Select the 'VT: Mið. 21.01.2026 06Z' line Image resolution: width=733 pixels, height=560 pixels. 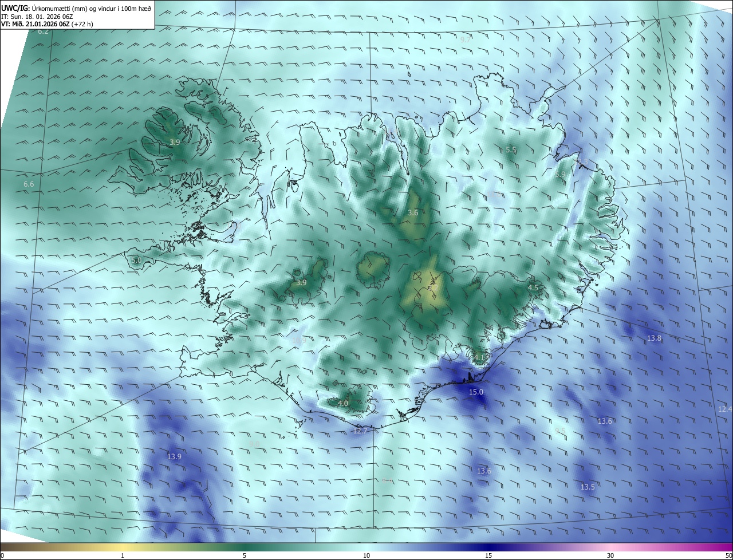click(36, 24)
